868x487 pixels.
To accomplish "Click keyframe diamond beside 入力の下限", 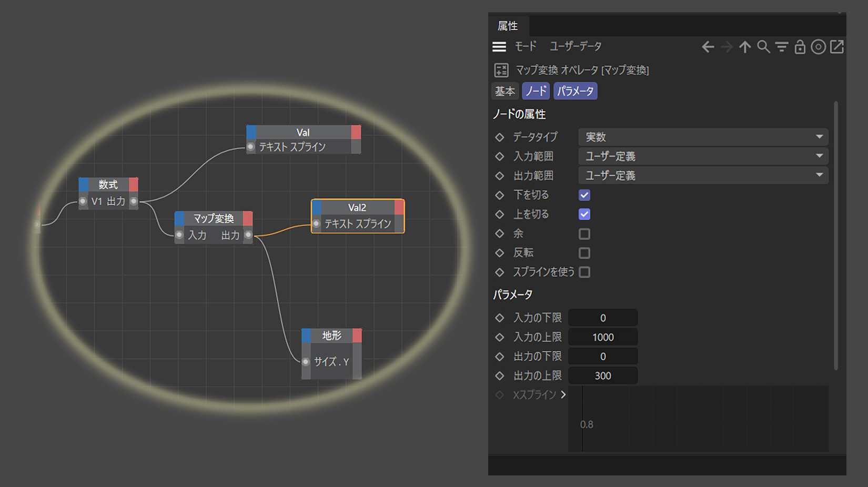I will [500, 318].
